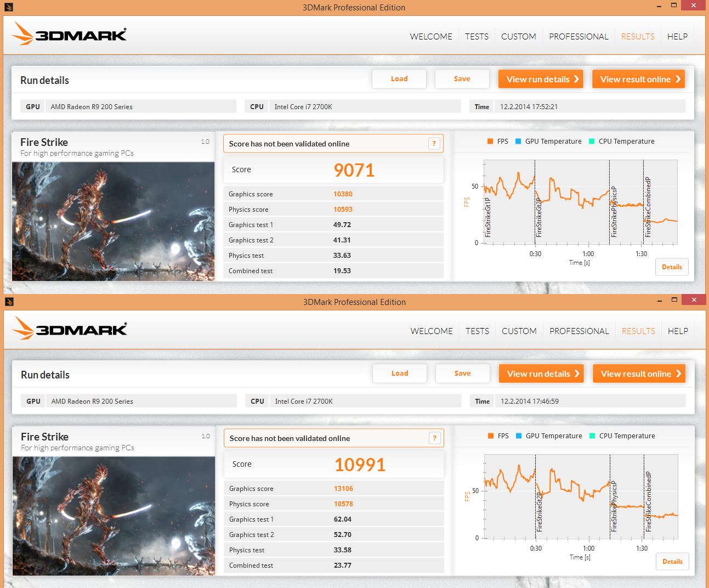Toggle the FPS legend in the bottom window chart

(498, 436)
